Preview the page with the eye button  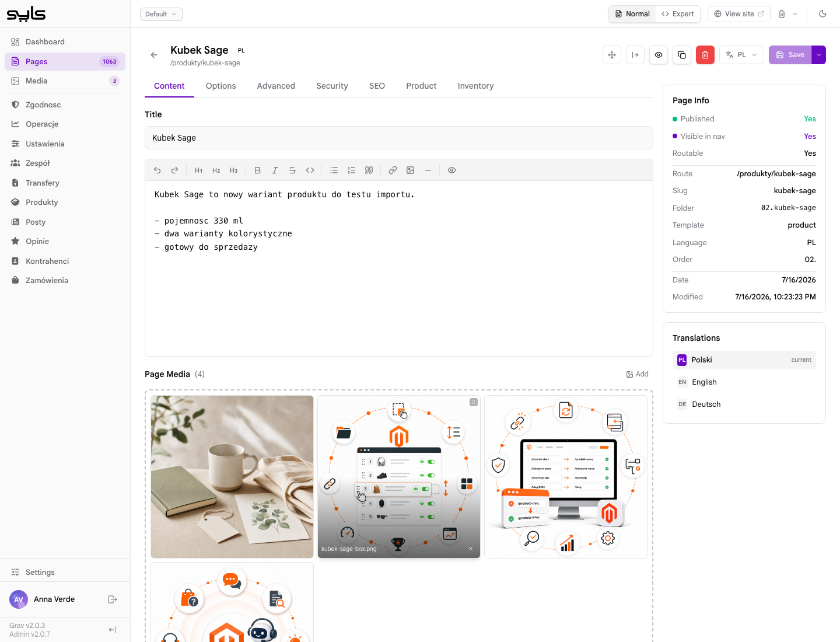(659, 55)
